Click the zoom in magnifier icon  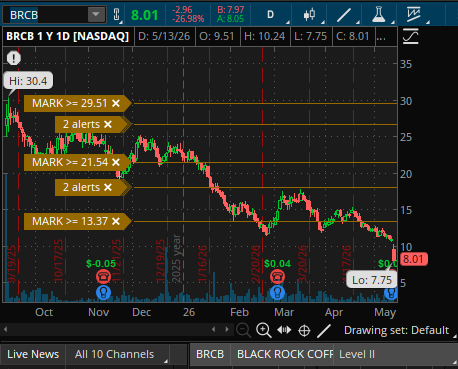tap(264, 330)
